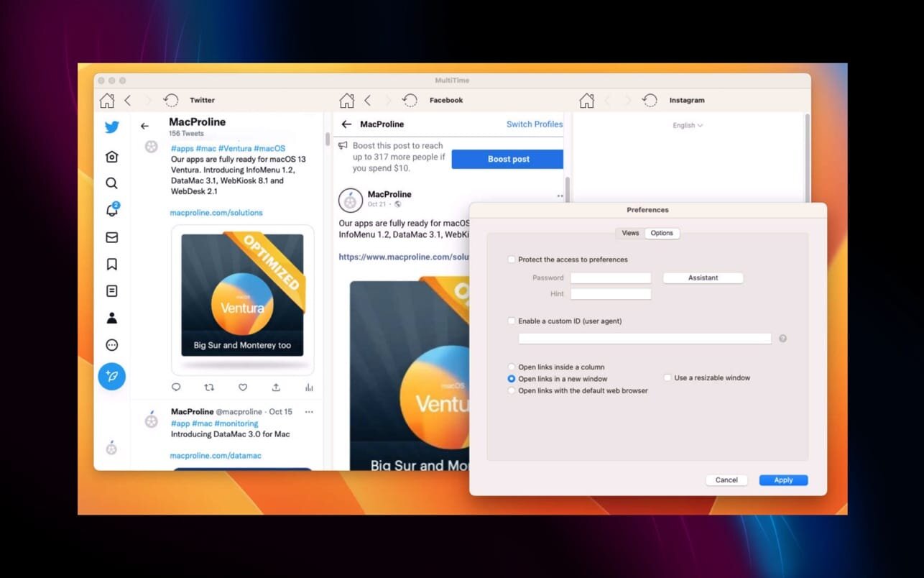The width and height of the screenshot is (924, 578).
Task: Go back in Twitter column toolbar
Action: click(x=128, y=101)
